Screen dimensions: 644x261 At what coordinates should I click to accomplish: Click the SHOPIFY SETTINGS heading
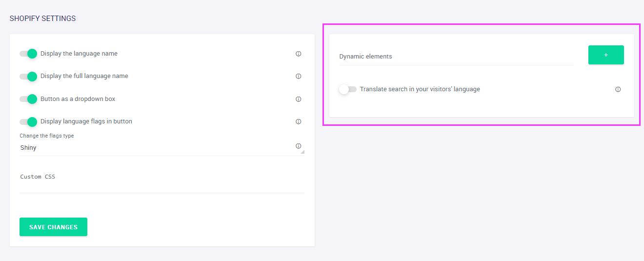[x=43, y=19]
